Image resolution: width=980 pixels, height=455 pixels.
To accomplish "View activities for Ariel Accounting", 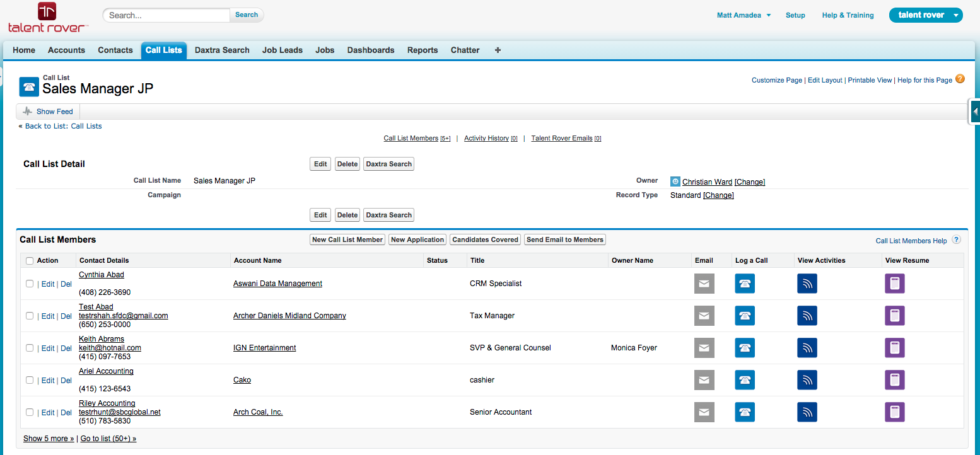I will [807, 380].
